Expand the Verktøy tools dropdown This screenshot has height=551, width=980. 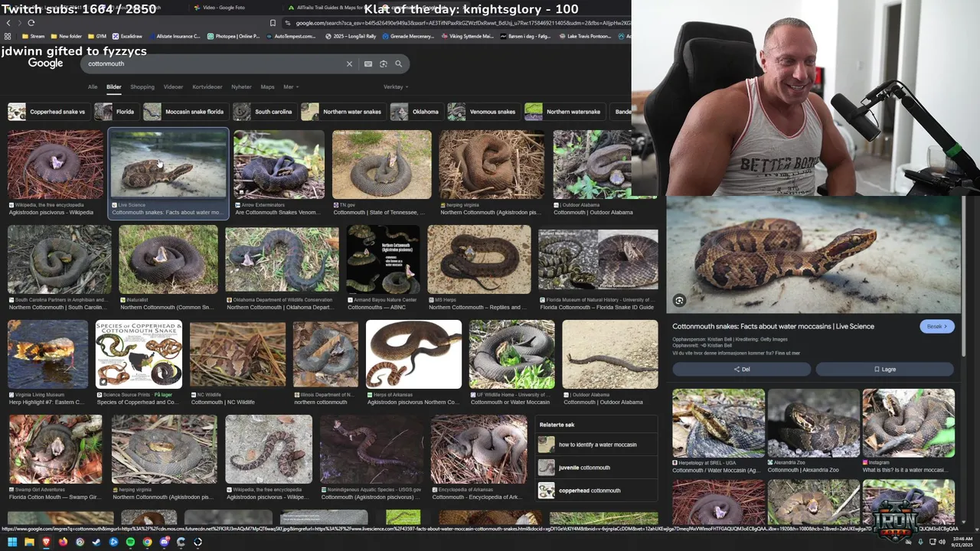(396, 86)
